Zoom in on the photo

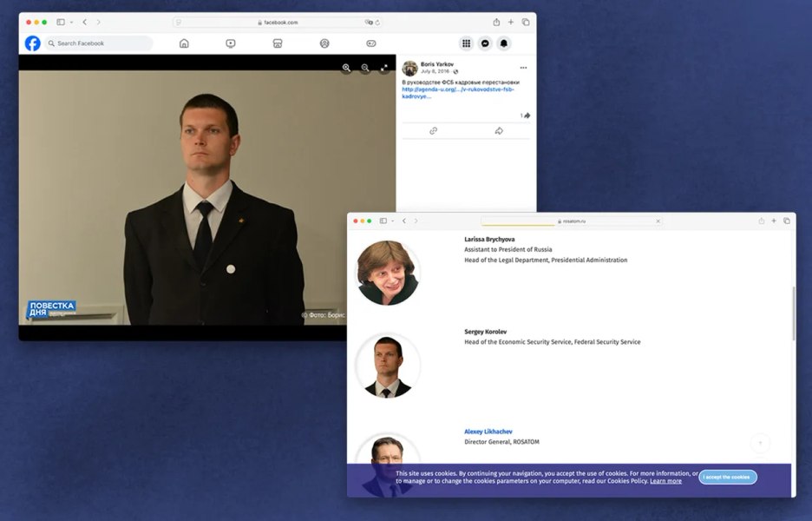tap(346, 68)
